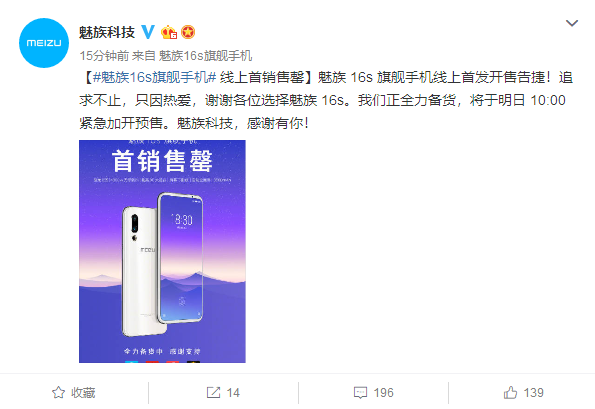Click the repost count 14

[233, 392]
